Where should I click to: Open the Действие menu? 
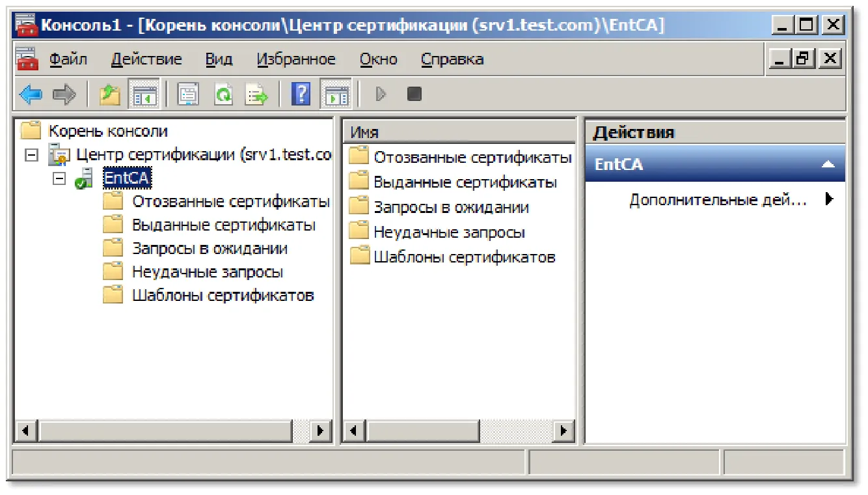pos(146,59)
